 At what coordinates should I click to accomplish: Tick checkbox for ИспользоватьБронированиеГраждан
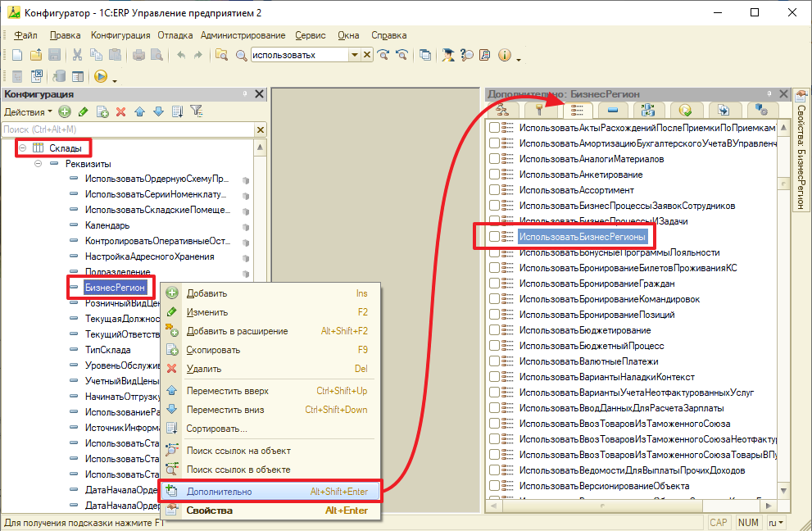point(495,284)
